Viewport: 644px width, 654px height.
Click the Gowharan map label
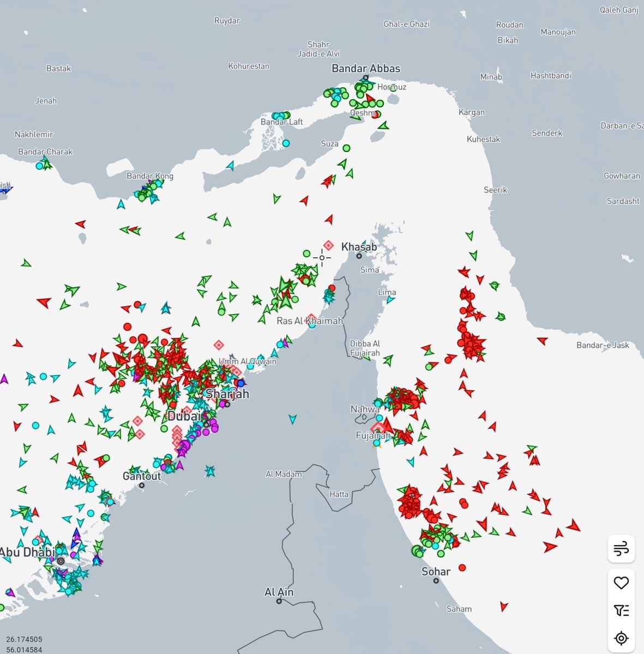tap(622, 175)
